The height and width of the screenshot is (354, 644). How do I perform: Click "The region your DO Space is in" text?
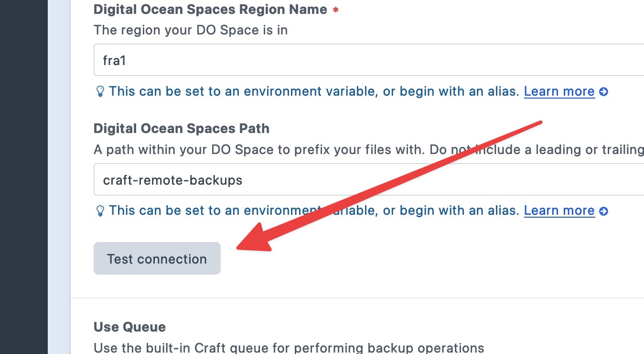191,30
